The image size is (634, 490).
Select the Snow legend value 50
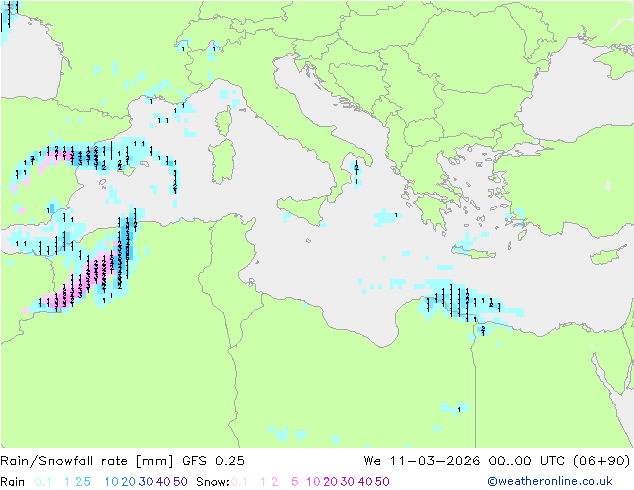pyautogui.click(x=383, y=482)
